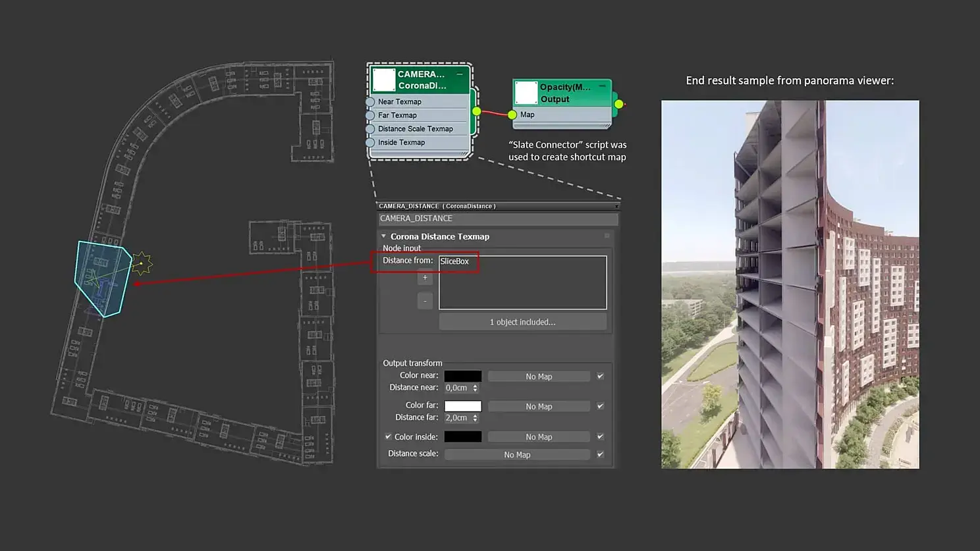Click the Map input socket on Opacity node

[x=512, y=115]
